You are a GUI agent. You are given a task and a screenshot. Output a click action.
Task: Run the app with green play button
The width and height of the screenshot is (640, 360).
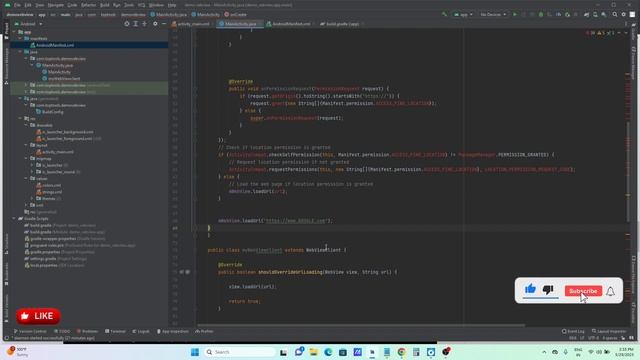pos(515,14)
